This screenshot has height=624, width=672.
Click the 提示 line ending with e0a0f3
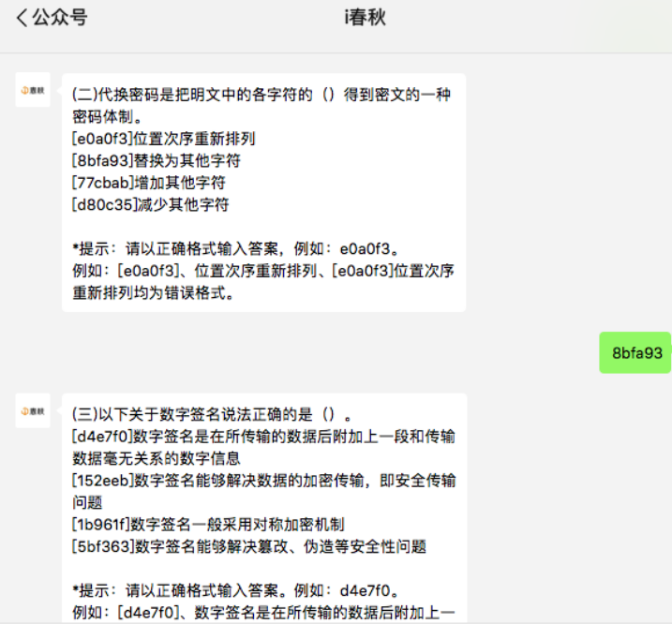235,248
